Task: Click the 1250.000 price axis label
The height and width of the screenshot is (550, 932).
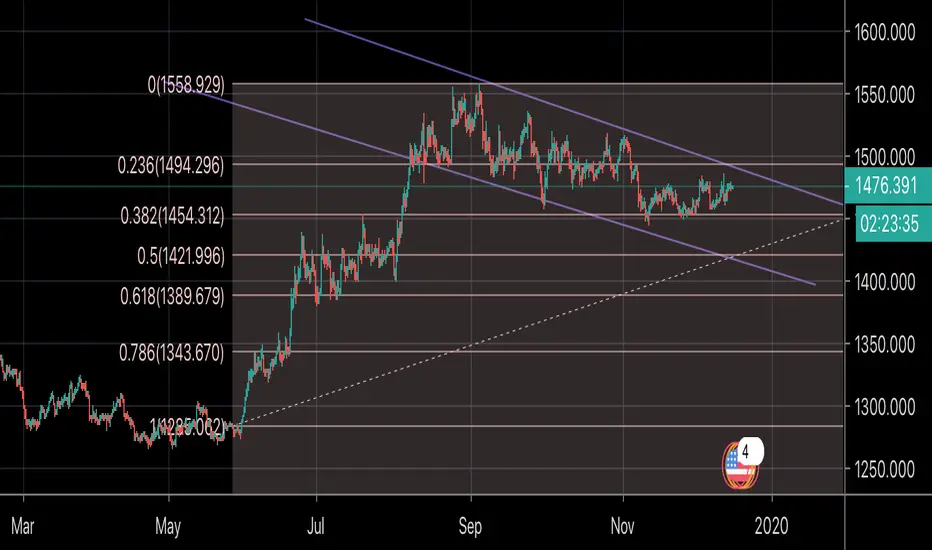Action: click(x=884, y=470)
